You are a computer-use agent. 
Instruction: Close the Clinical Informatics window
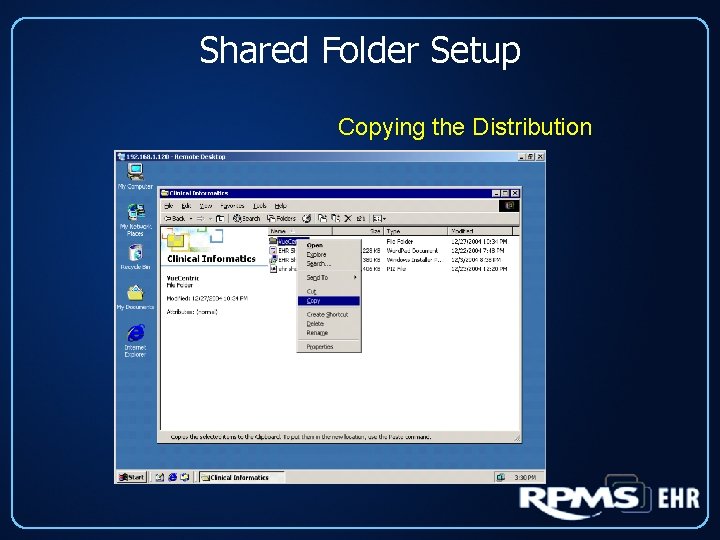pyautogui.click(x=515, y=193)
